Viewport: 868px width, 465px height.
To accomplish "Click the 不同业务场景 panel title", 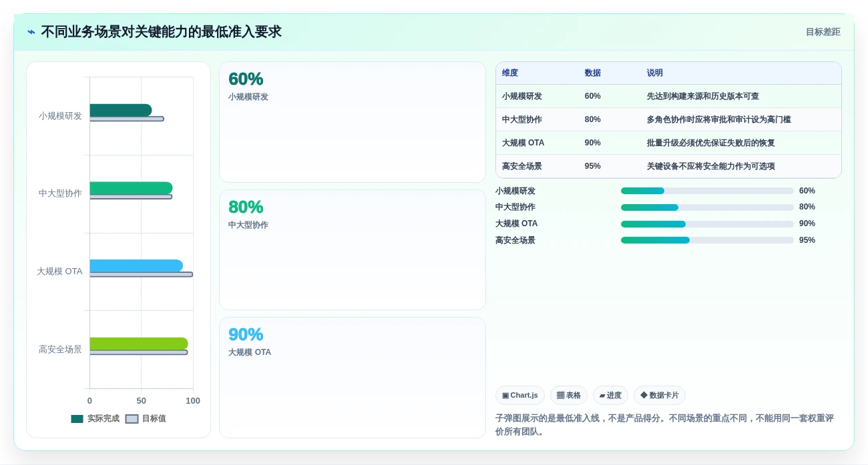I will point(161,32).
